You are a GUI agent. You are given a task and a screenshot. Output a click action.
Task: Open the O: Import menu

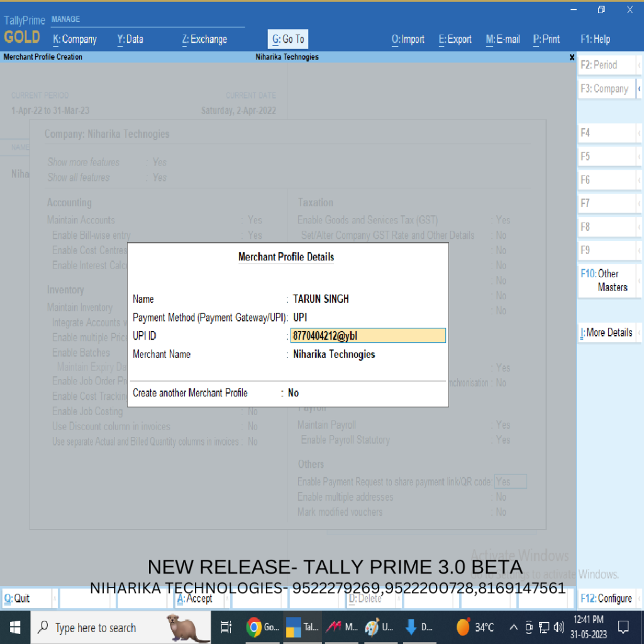tap(408, 40)
